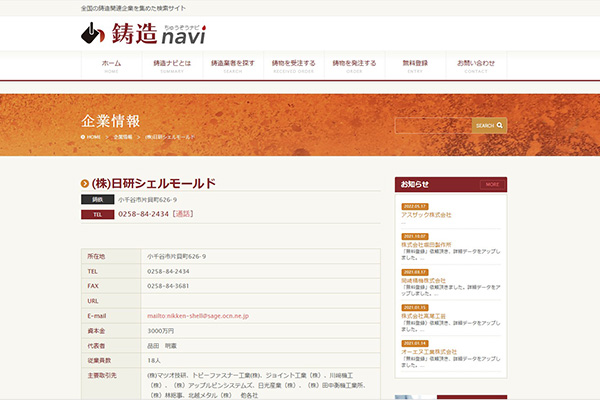Go to 鋳造業者を探す search page
The image size is (600, 400).
(233, 66)
